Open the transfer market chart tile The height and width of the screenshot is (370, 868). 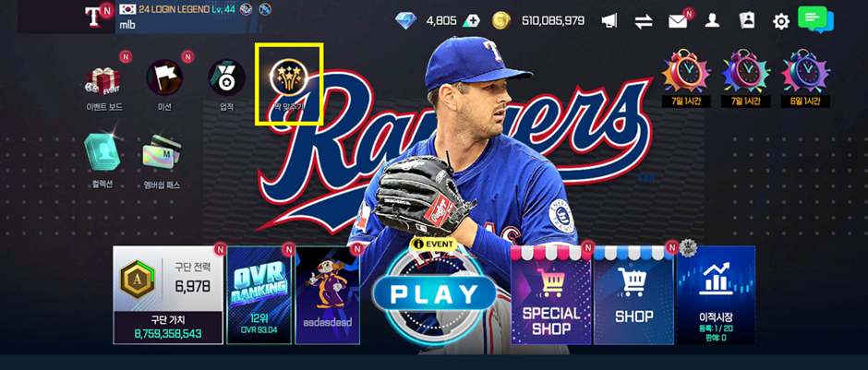716,295
